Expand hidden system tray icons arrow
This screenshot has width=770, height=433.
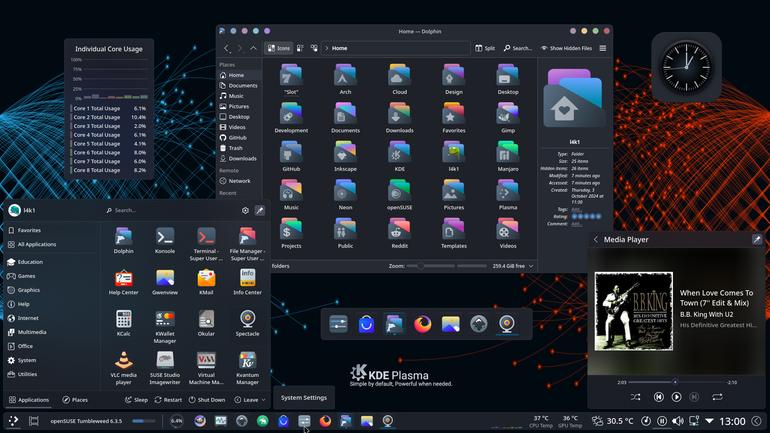pos(709,421)
